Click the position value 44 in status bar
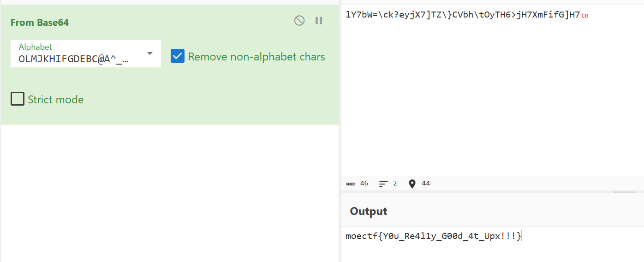644x262 pixels. point(425,184)
